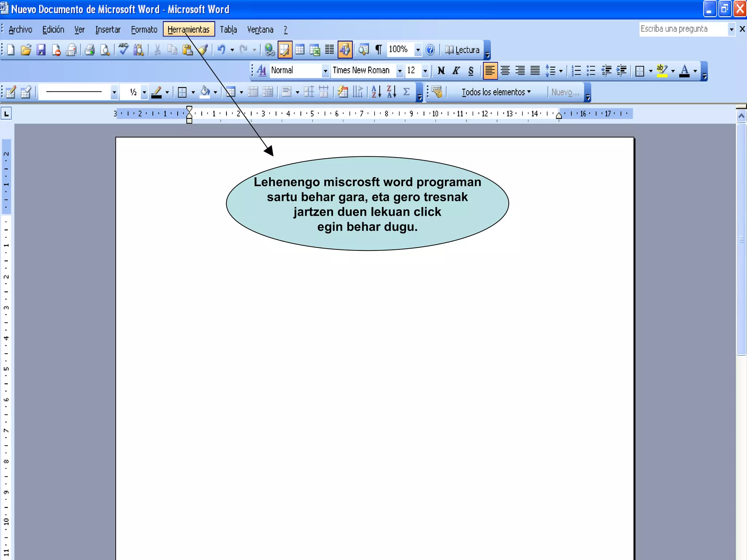Open the 100% zoom dropdown
The width and height of the screenshot is (747, 560).
(x=418, y=50)
